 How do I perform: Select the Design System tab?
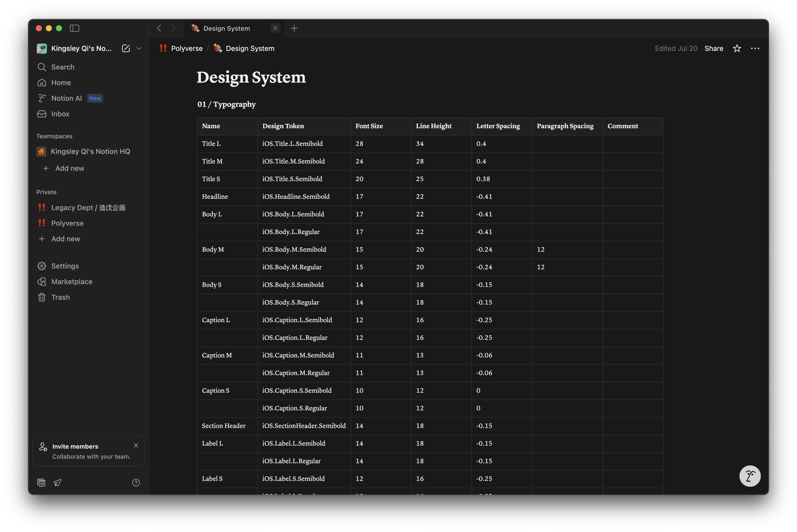(x=227, y=28)
